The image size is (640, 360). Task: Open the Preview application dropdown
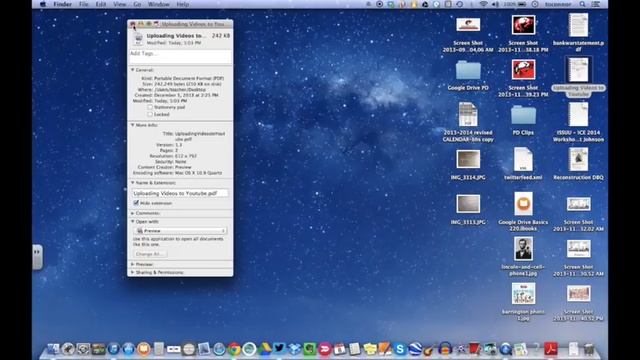click(x=180, y=231)
